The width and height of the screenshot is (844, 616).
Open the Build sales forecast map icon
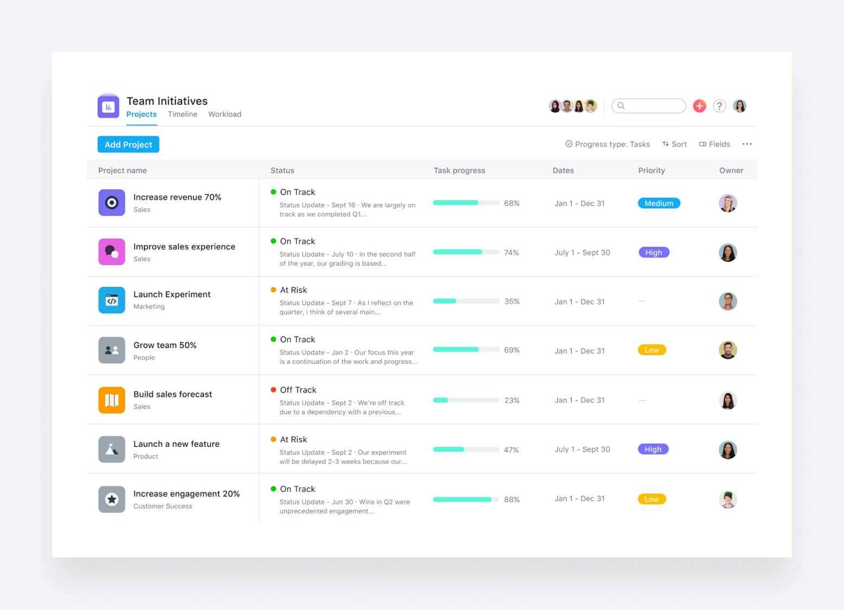[112, 400]
